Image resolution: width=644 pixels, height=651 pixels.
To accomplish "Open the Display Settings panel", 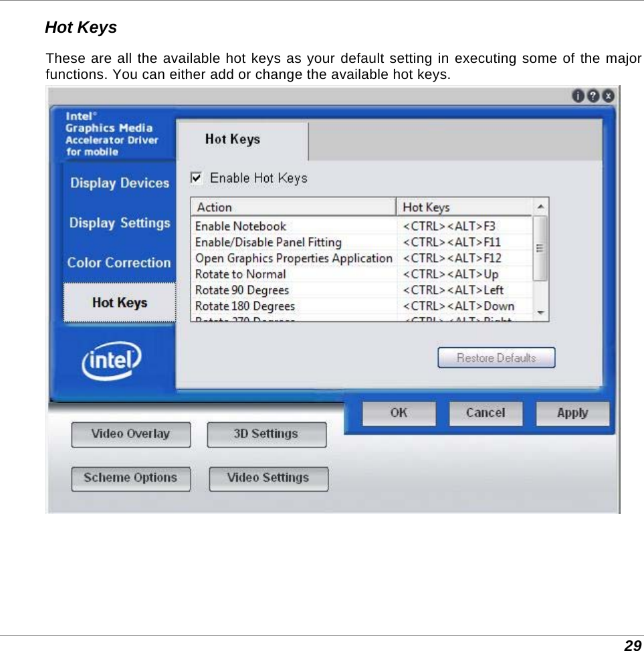I will pyautogui.click(x=119, y=223).
